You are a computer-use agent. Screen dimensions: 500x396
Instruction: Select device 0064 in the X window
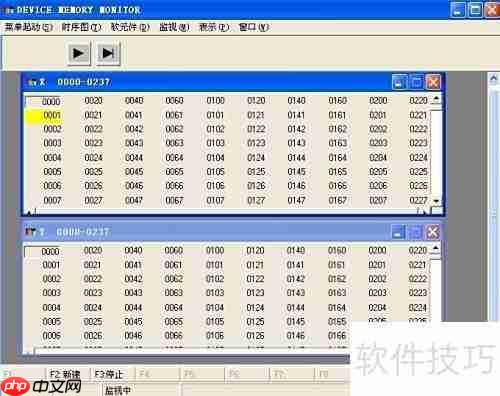click(174, 157)
